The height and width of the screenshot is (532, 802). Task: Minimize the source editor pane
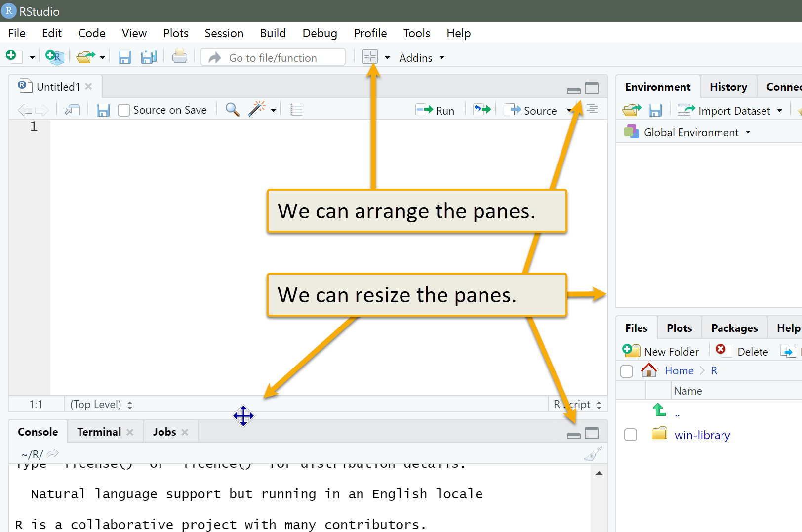574,90
